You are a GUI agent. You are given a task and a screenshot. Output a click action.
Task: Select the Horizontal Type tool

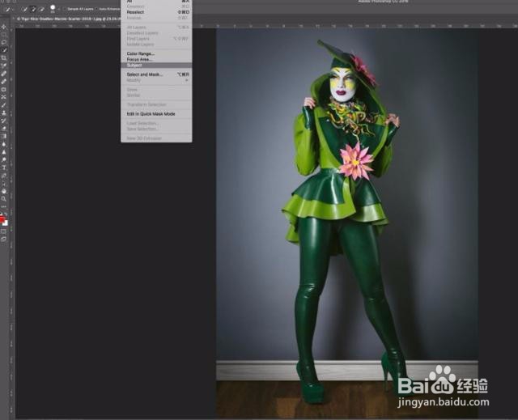3,168
